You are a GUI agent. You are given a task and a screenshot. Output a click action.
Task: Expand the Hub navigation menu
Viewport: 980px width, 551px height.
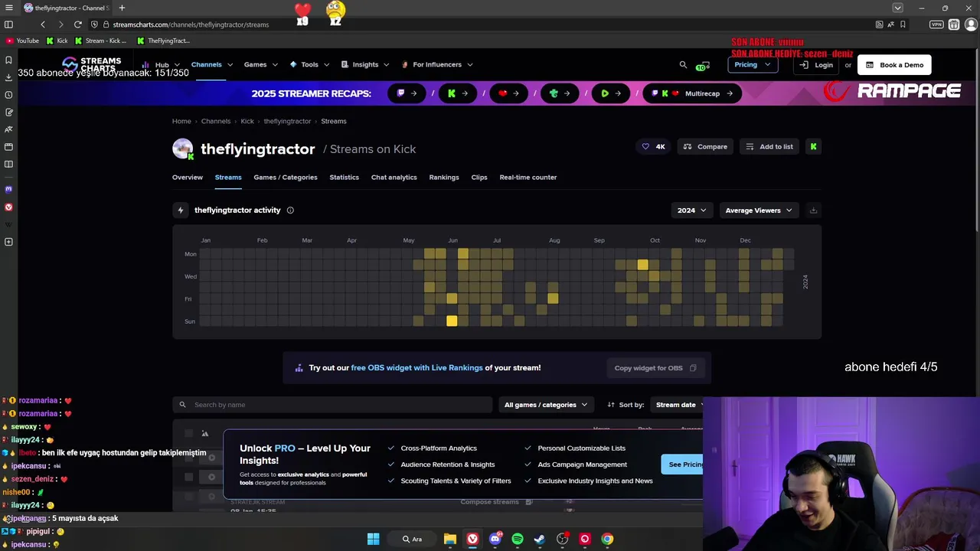tap(160, 65)
